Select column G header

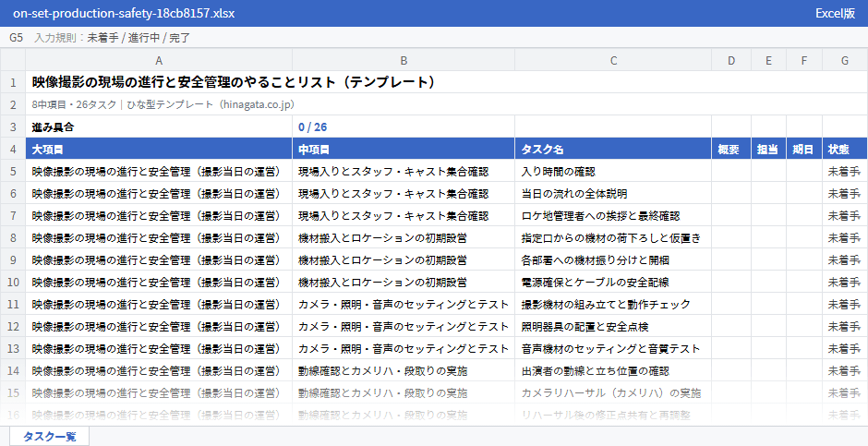point(845,60)
